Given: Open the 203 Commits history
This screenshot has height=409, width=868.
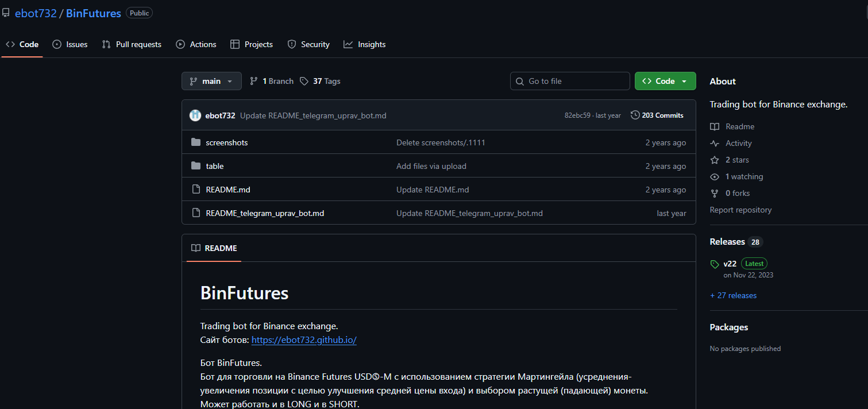Looking at the screenshot, I should coord(663,115).
